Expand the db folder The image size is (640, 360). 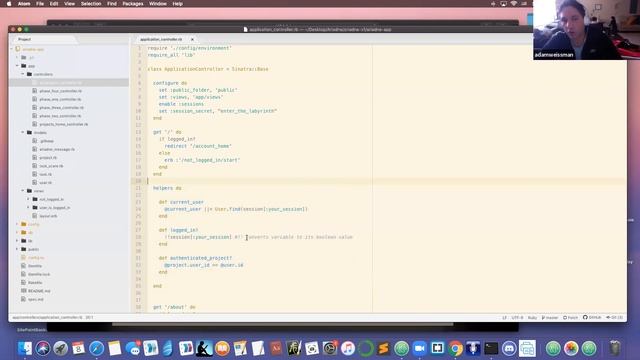tap(17, 233)
